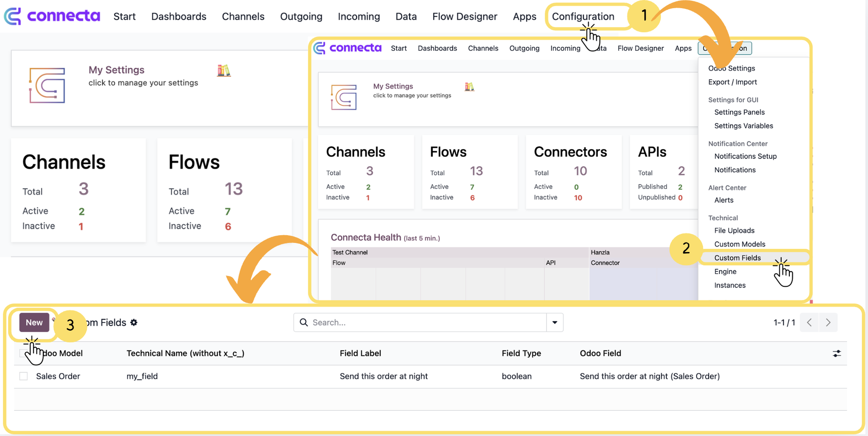868x436 pixels.
Task: Click the connecta logo in the inset screenshot navbar
Action: 348,48
